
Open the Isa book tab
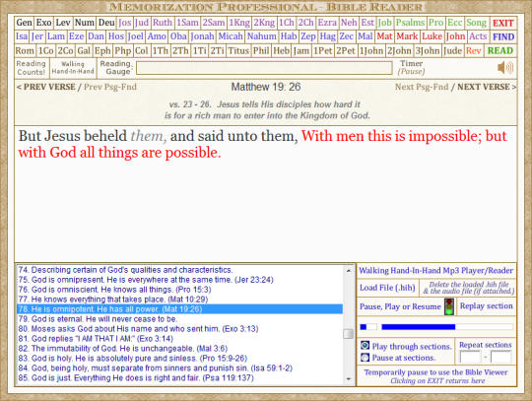click(22, 36)
